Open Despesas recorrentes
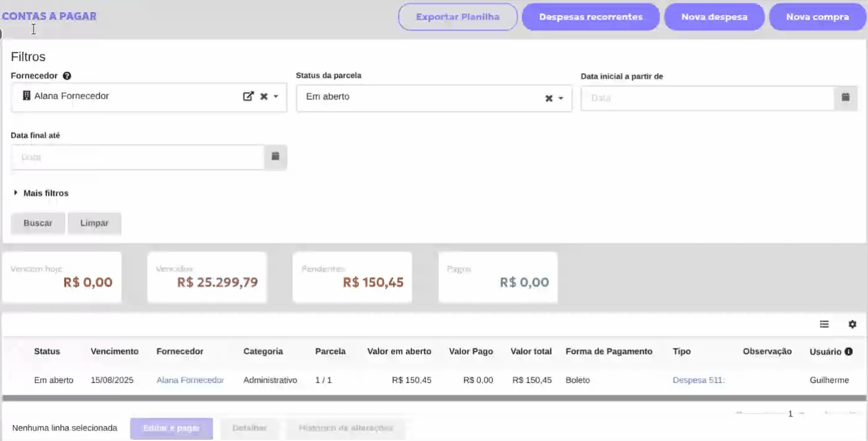The height and width of the screenshot is (441, 868). coord(591,17)
